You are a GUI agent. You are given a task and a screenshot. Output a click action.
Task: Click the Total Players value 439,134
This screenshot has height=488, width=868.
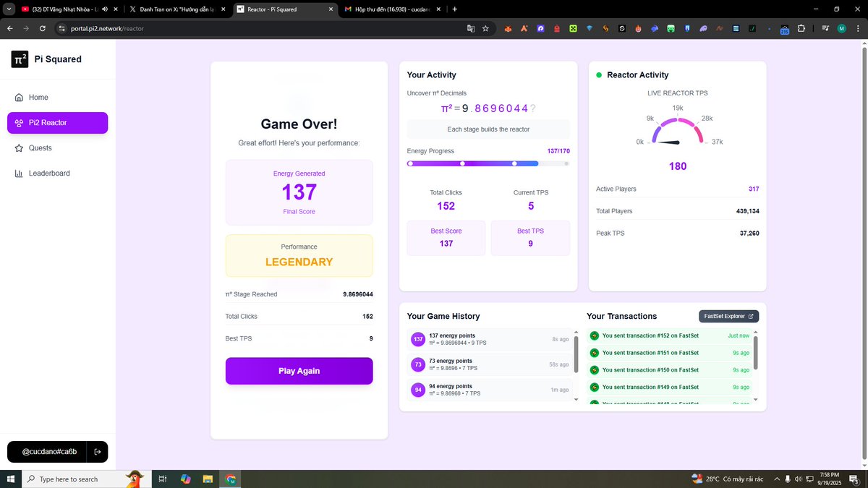[x=747, y=211]
